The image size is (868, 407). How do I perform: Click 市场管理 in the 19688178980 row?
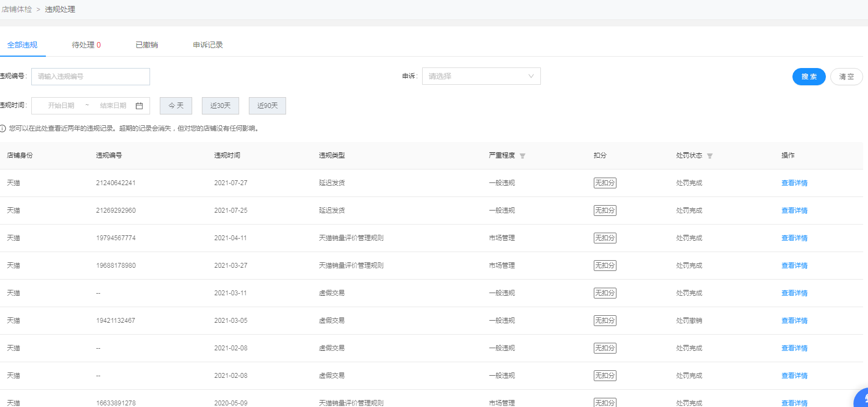coord(502,266)
